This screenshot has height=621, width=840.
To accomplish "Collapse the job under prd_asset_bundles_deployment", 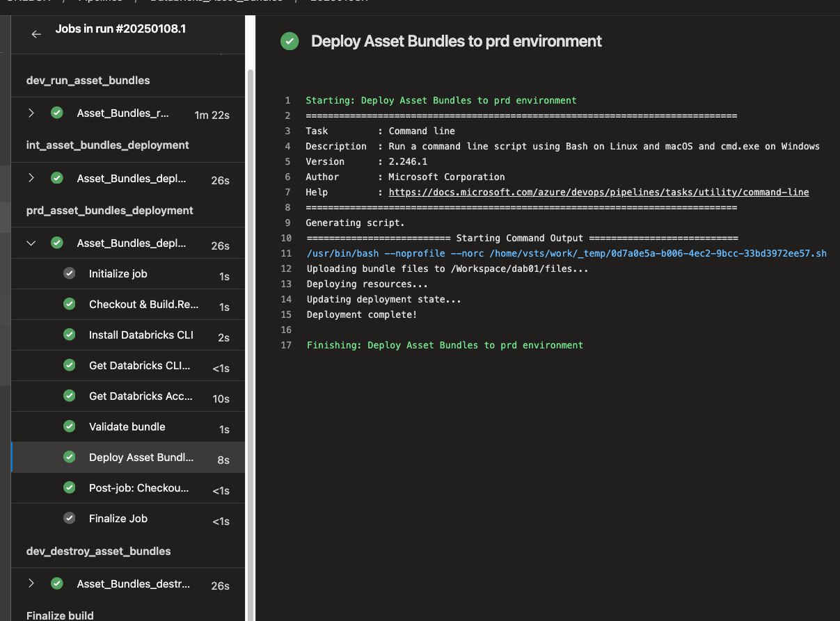I will point(31,243).
